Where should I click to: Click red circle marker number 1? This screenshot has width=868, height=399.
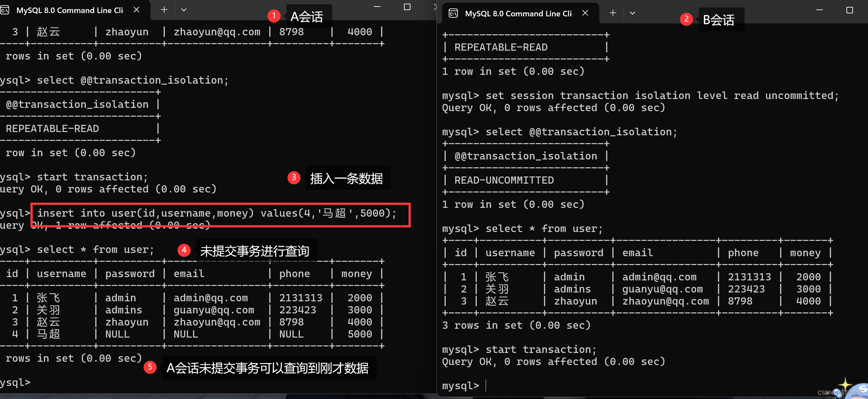274,15
